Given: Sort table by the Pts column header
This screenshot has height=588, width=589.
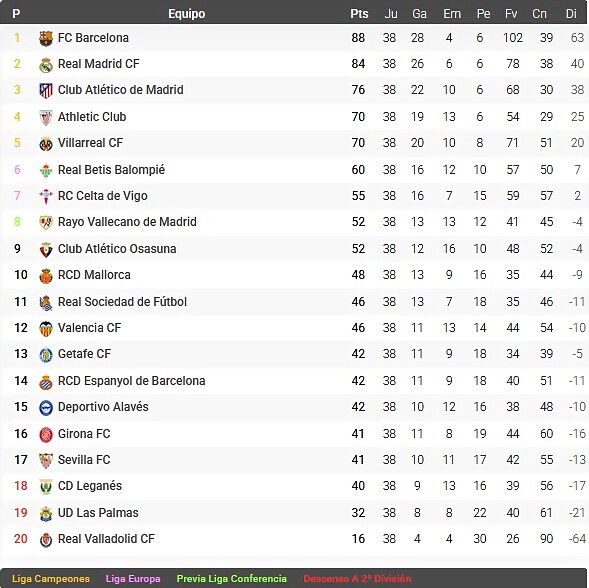Looking at the screenshot, I should tap(359, 14).
